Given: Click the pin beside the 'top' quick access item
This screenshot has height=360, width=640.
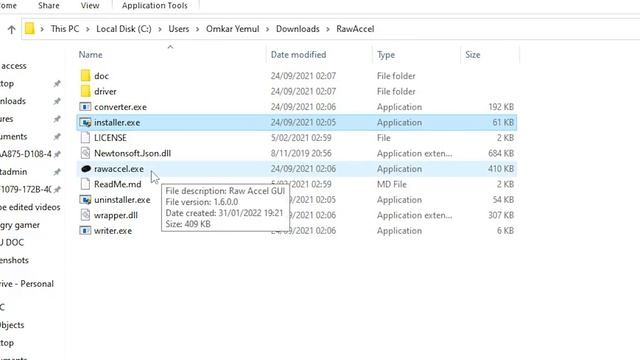Looking at the screenshot, I should point(57,83).
